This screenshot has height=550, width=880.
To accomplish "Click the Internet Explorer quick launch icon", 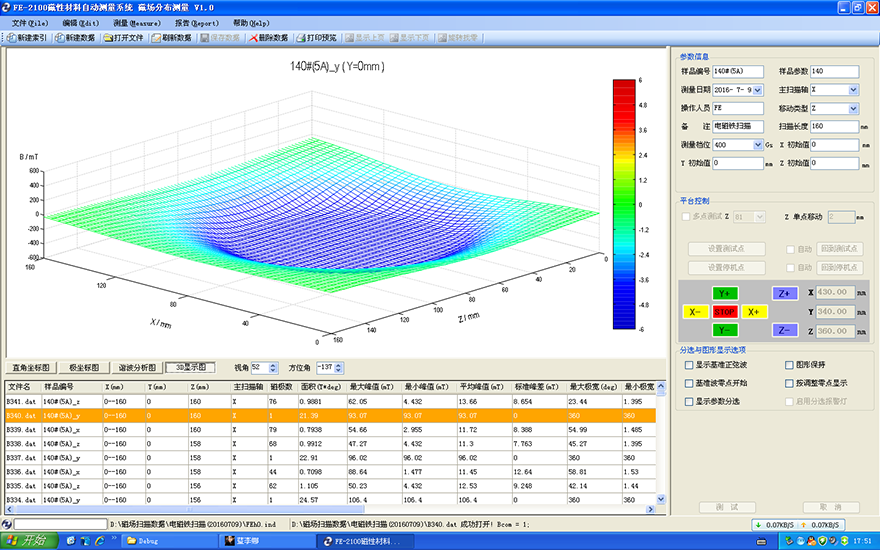I will tap(100, 541).
